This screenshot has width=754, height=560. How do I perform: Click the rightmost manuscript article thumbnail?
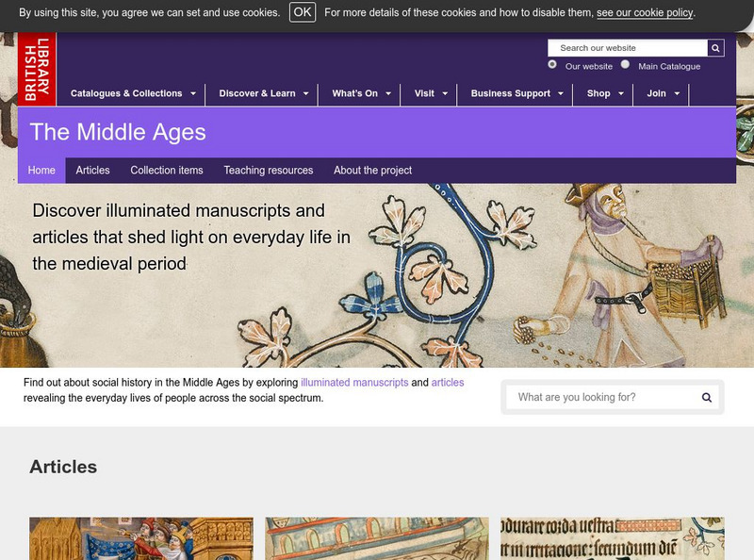point(613,539)
